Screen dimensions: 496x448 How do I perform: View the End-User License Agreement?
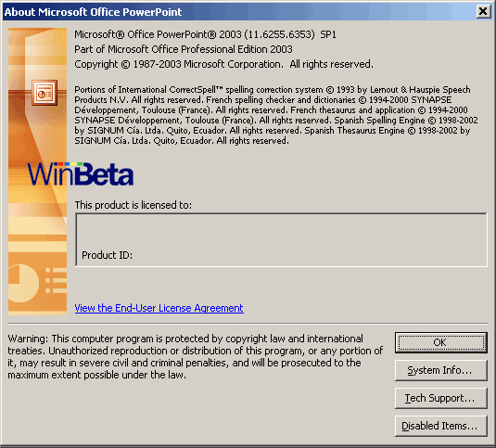click(x=159, y=308)
